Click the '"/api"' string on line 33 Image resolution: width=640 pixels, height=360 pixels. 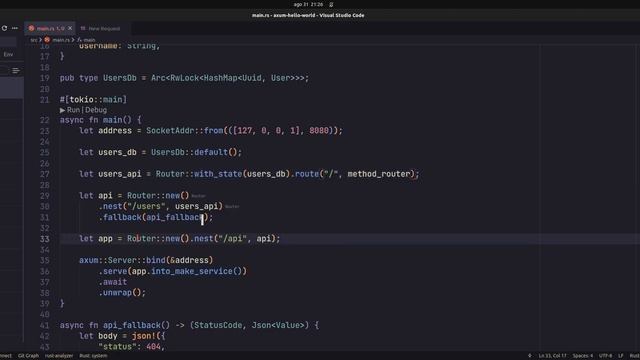(x=232, y=238)
